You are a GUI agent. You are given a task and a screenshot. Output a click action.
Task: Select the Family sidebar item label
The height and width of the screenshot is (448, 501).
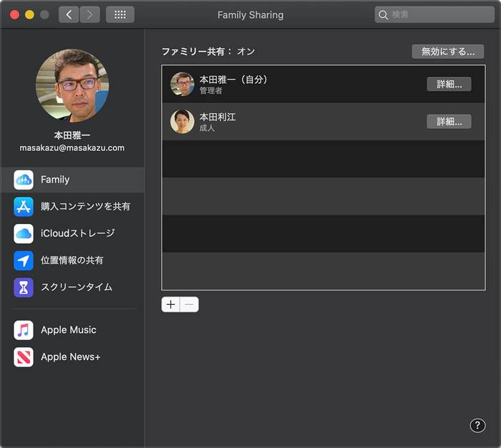[55, 180]
